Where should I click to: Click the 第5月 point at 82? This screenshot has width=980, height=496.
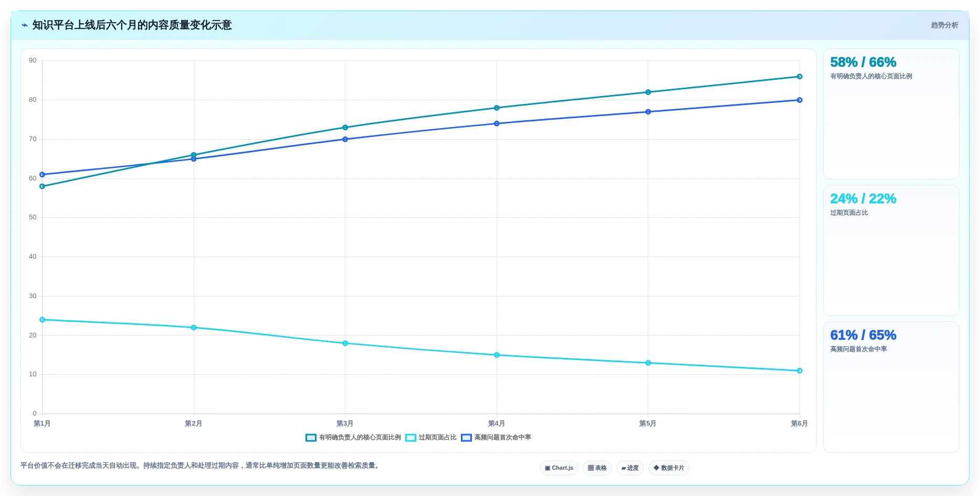tap(648, 92)
